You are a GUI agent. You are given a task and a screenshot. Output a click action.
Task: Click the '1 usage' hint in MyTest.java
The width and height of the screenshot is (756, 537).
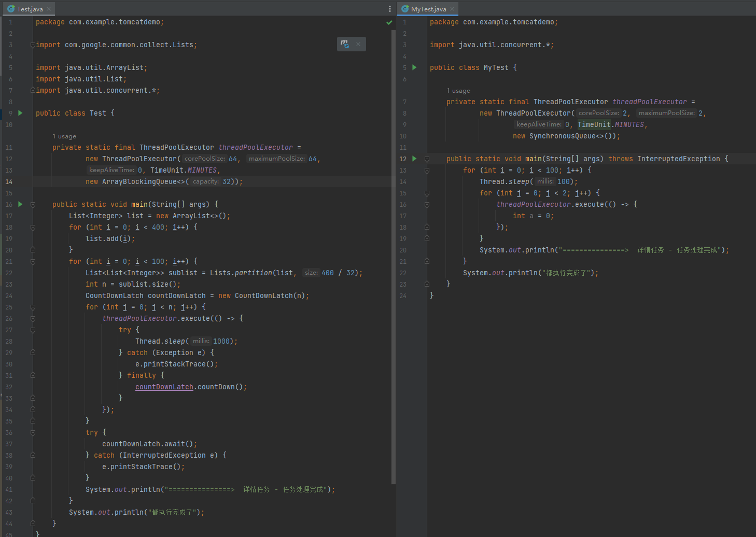coord(458,91)
